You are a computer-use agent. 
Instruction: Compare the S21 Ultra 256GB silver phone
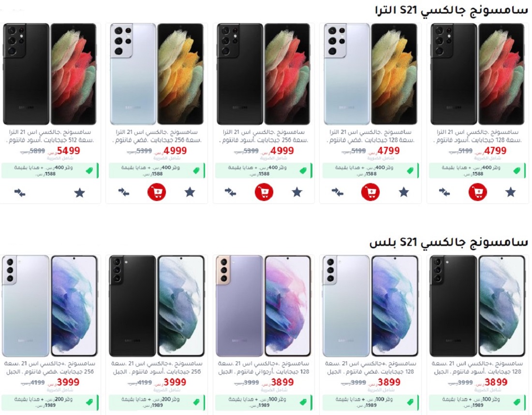(x=123, y=192)
